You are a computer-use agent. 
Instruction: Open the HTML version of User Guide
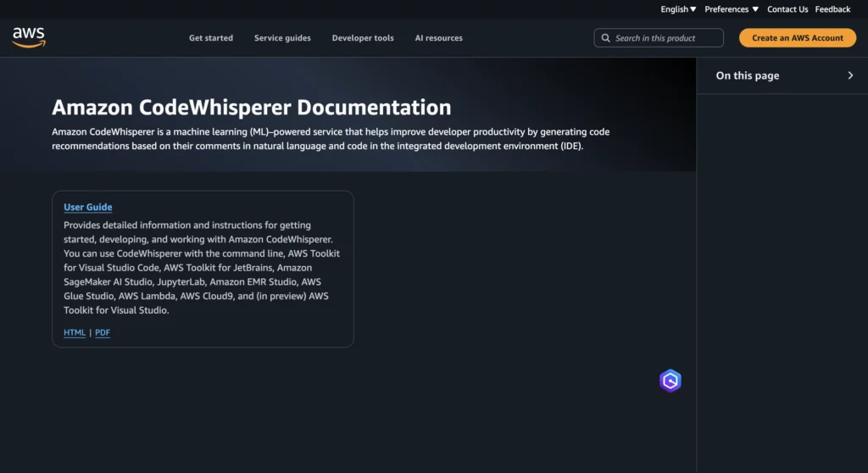[75, 332]
